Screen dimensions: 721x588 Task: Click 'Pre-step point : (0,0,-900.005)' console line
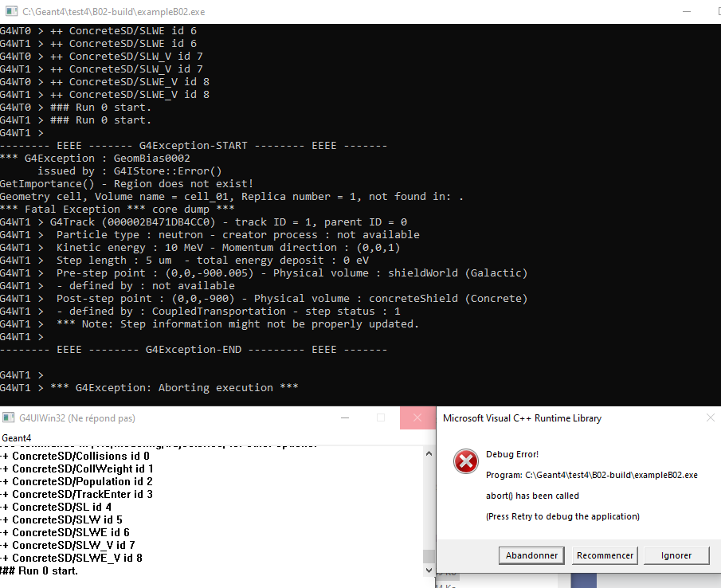(264, 273)
